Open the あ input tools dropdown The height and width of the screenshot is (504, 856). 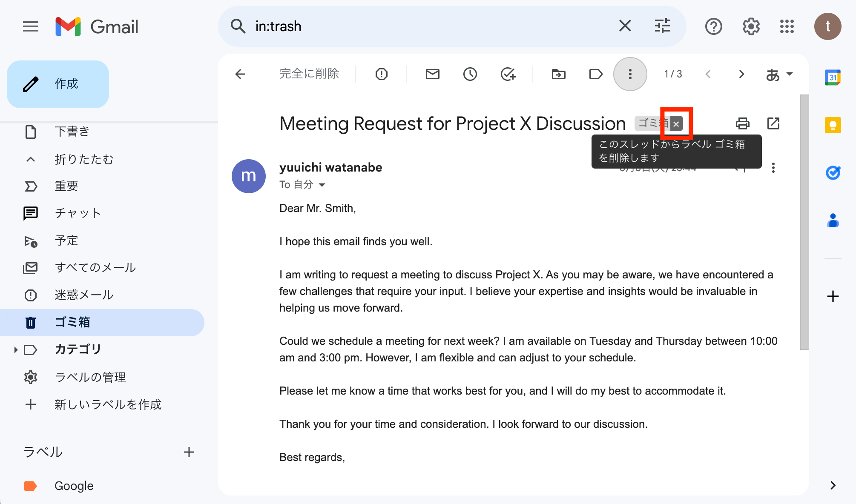[x=779, y=74]
